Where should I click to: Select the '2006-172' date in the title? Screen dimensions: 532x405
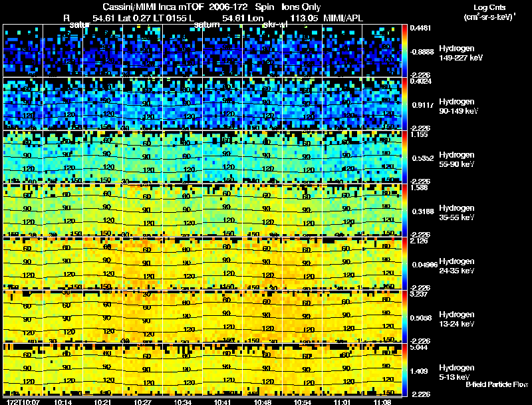[x=228, y=7]
